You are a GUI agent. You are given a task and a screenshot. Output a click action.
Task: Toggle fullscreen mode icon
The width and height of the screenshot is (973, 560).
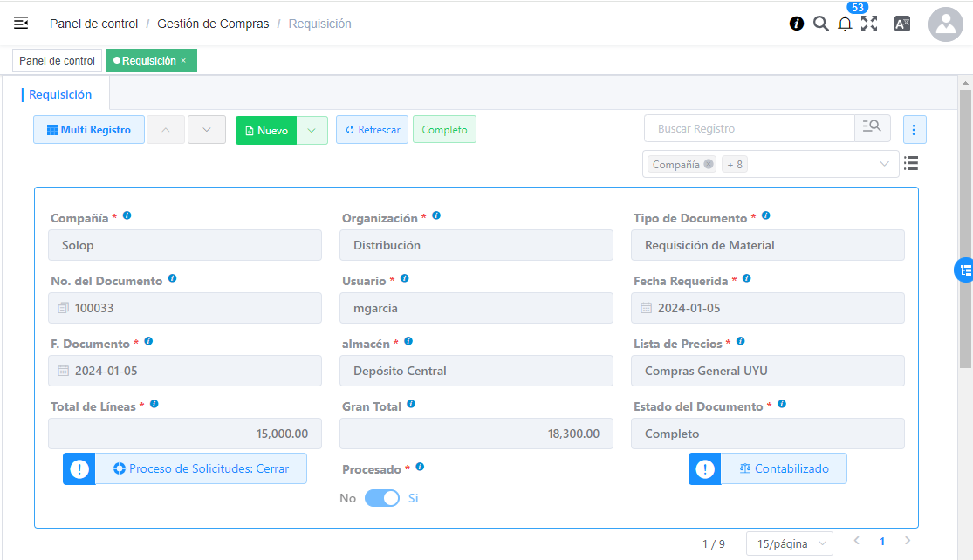click(x=869, y=24)
